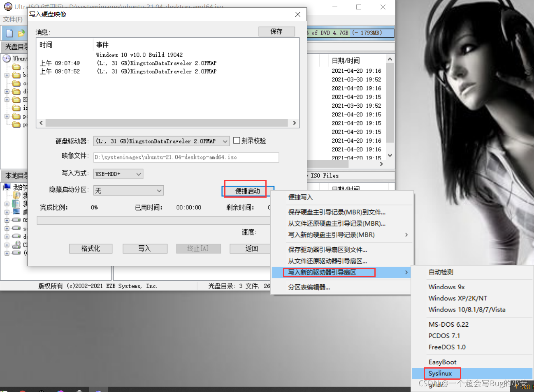Open the 文件(F) menu in UltraISO
534x392 pixels.
(x=13, y=19)
